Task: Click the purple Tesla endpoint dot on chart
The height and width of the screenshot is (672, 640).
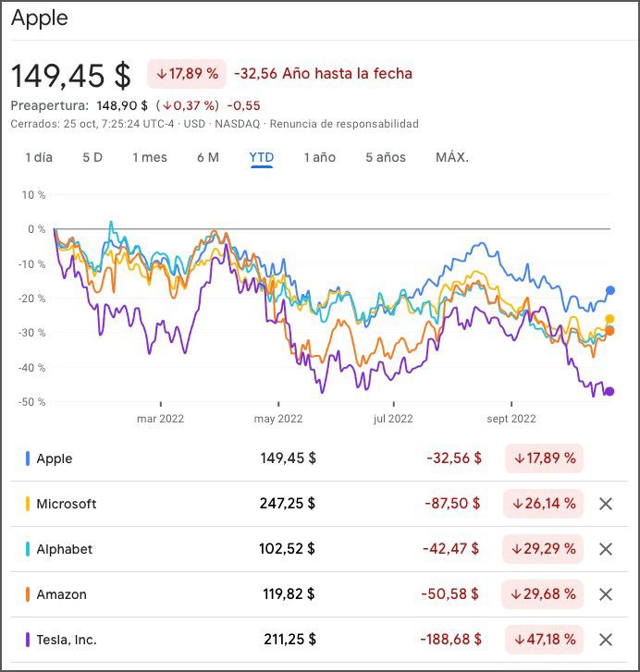Action: coord(609,391)
